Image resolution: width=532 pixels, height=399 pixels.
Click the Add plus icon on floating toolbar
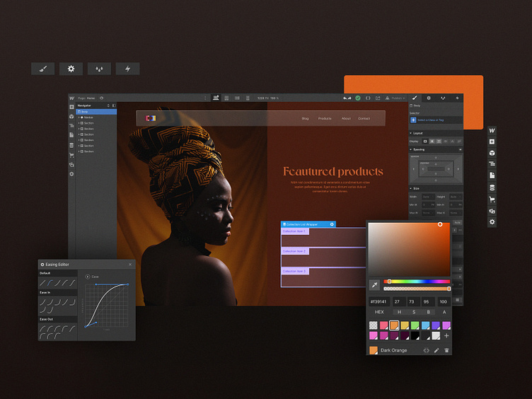click(x=492, y=141)
